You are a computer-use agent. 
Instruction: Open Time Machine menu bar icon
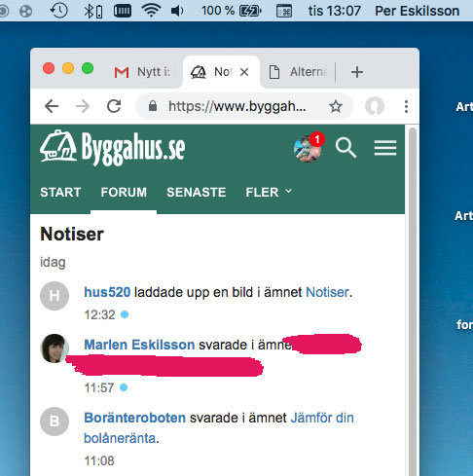[x=58, y=11]
